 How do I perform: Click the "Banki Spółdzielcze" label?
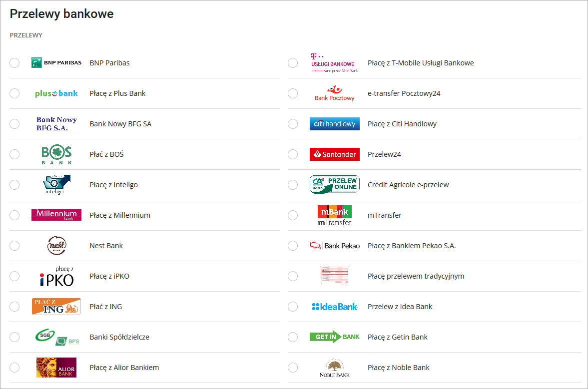[x=119, y=337]
